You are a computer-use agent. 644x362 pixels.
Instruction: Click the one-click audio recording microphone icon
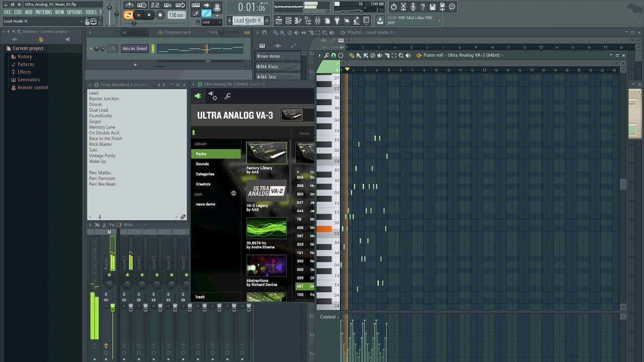[x=413, y=7]
